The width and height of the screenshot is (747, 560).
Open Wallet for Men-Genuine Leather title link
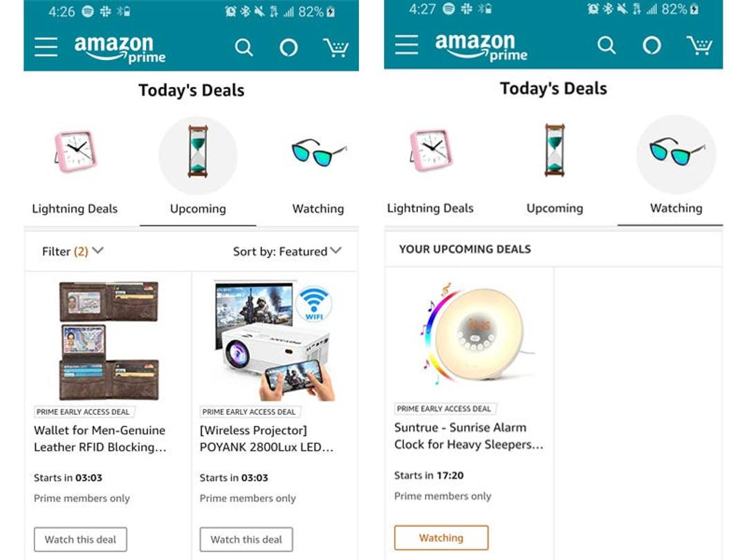tap(100, 438)
